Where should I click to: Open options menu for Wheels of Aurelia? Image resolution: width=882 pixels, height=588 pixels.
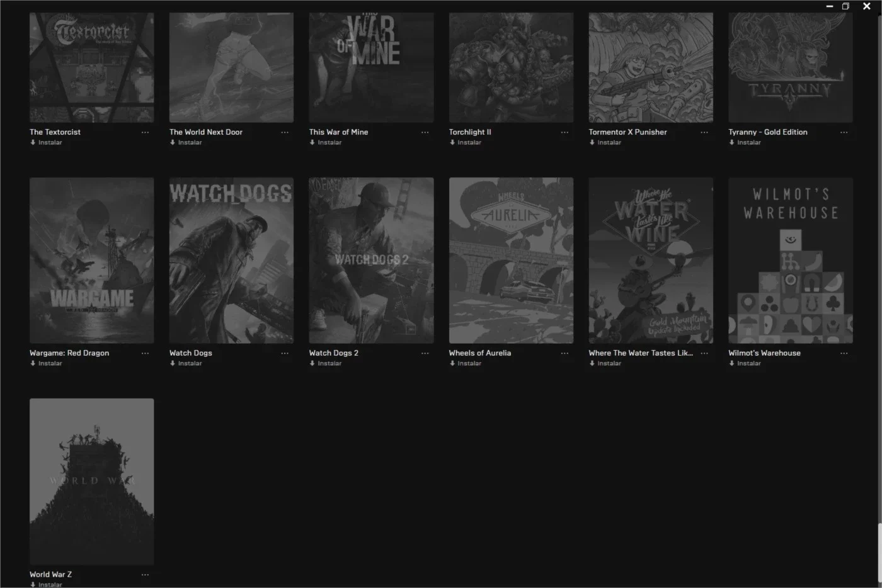(564, 353)
